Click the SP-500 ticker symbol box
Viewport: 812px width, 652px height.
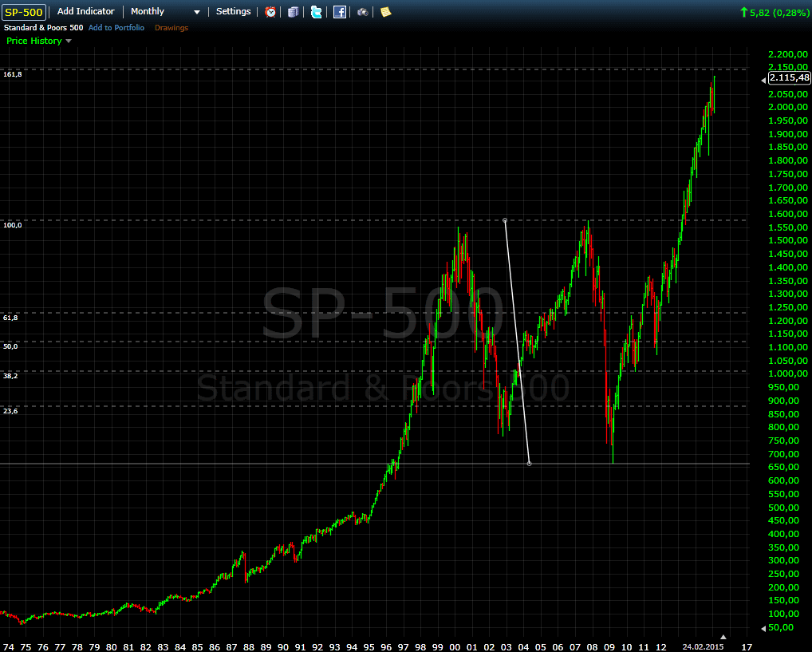(x=24, y=12)
